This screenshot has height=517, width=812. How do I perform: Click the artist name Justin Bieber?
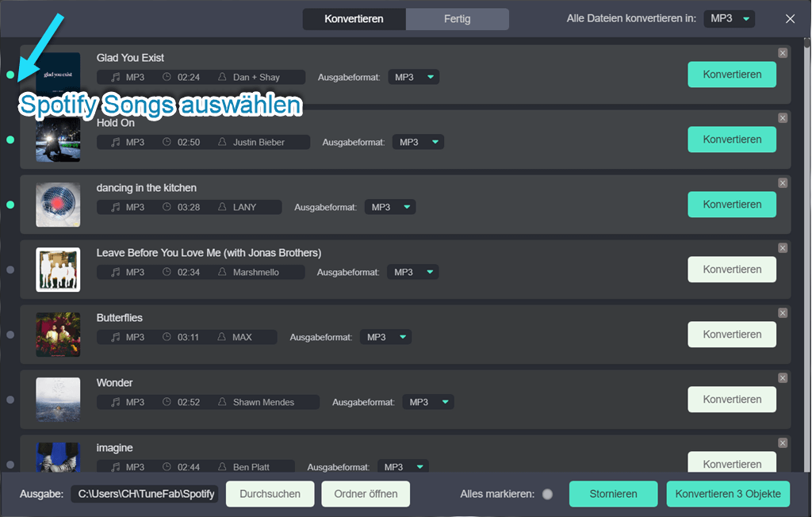point(259,143)
